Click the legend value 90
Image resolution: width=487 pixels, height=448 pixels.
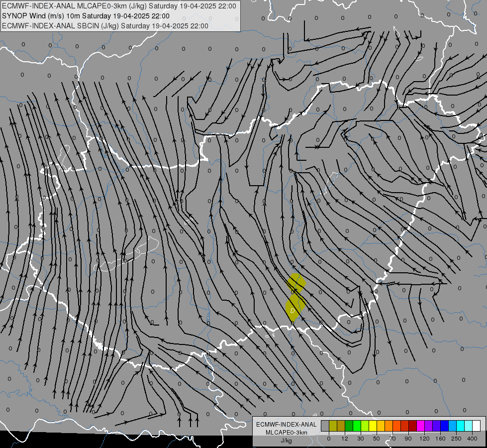(408, 439)
